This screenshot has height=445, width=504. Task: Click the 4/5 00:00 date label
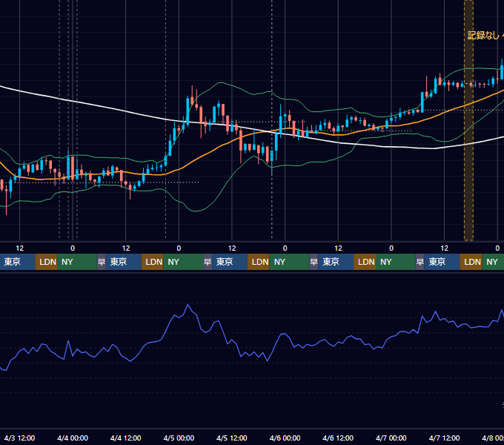click(x=179, y=438)
